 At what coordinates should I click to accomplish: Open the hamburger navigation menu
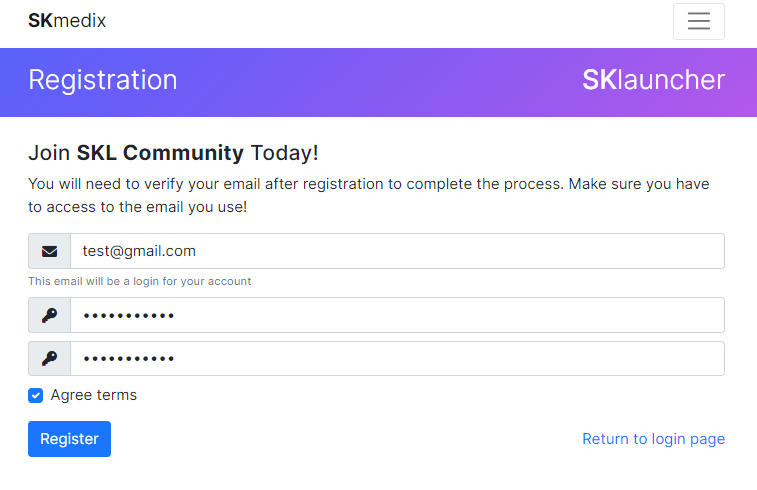click(x=699, y=21)
